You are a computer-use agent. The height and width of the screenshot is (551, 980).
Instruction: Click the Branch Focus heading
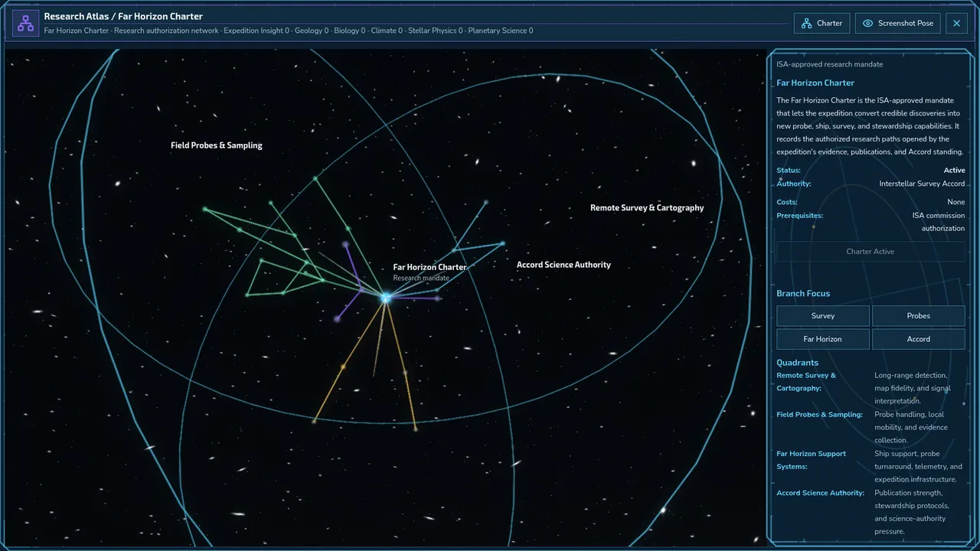(803, 294)
